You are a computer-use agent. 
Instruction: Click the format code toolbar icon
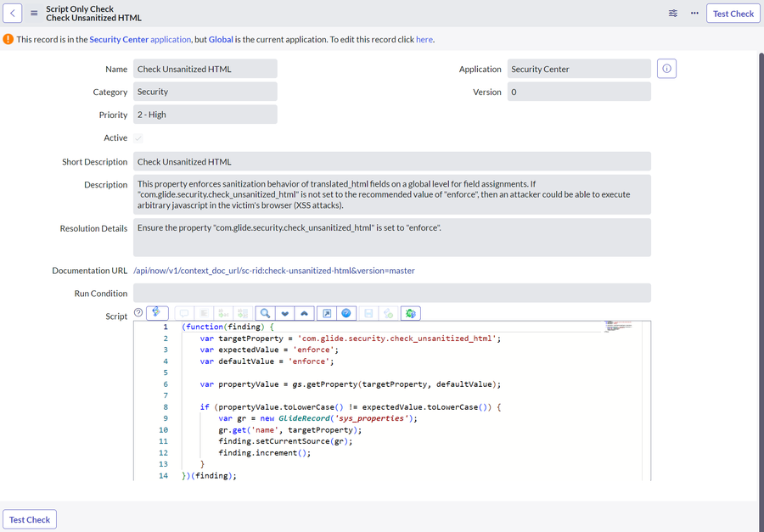click(204, 313)
